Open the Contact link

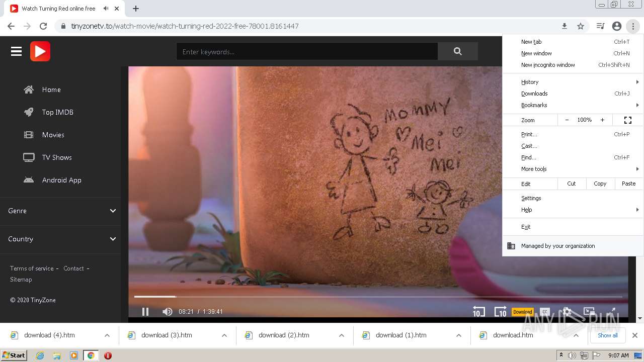click(73, 268)
